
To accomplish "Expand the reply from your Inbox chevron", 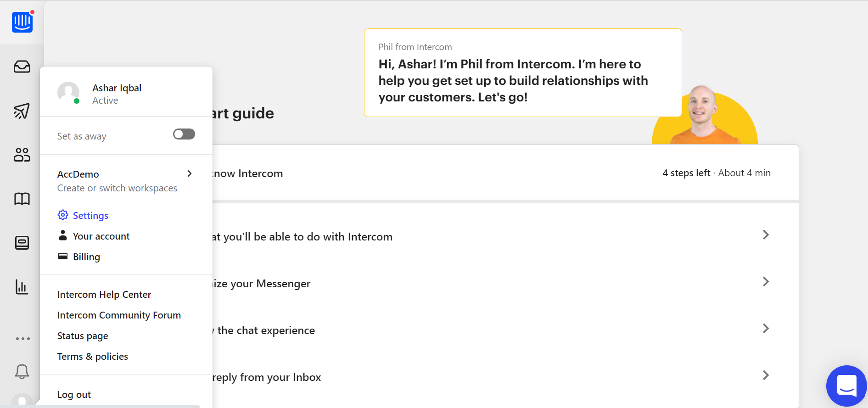I will [766, 375].
